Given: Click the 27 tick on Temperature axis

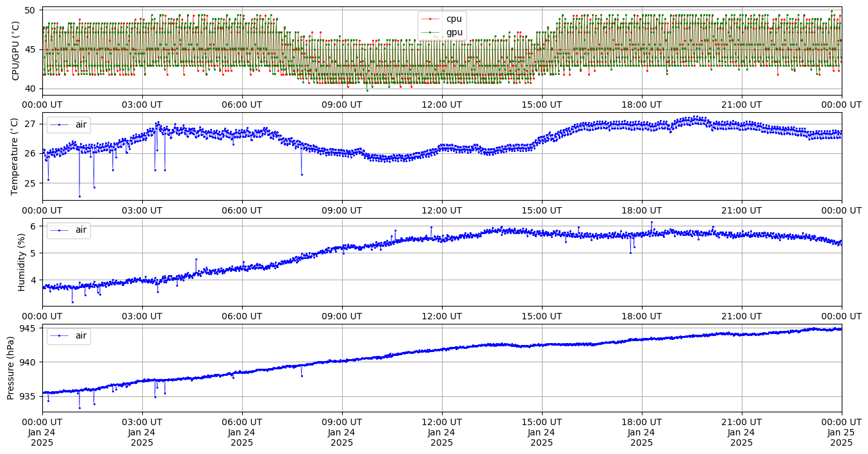Looking at the screenshot, I should pyautogui.click(x=32, y=124).
